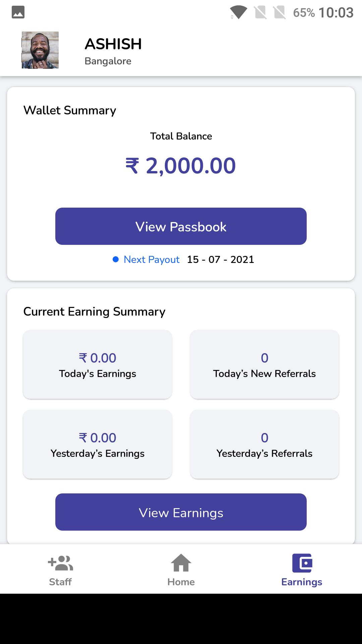This screenshot has height=644, width=362.
Task: Switch to the Home tab label
Action: pyautogui.click(x=181, y=582)
